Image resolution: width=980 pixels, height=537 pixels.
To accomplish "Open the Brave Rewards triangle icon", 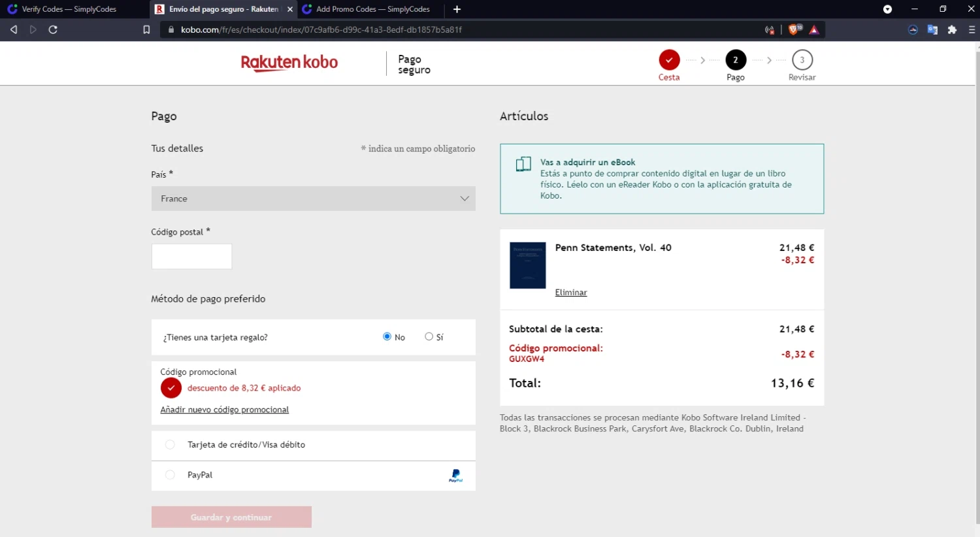I will click(814, 29).
